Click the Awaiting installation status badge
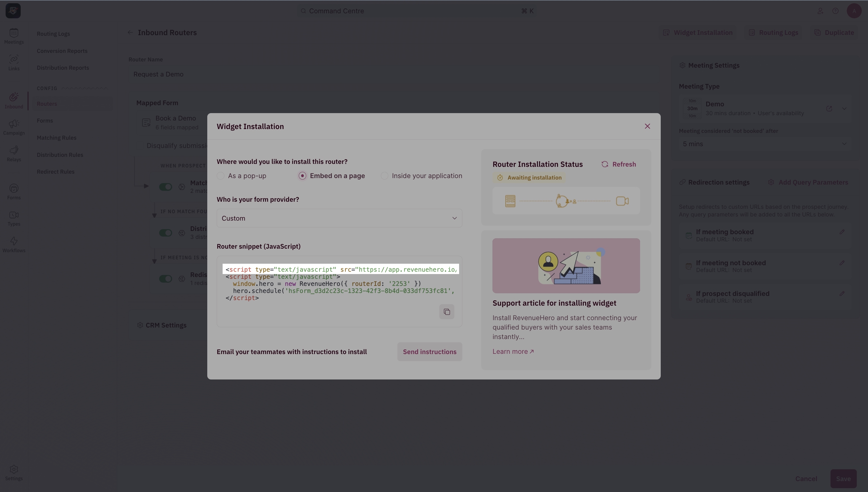Image resolution: width=868 pixels, height=492 pixels. [x=529, y=177]
